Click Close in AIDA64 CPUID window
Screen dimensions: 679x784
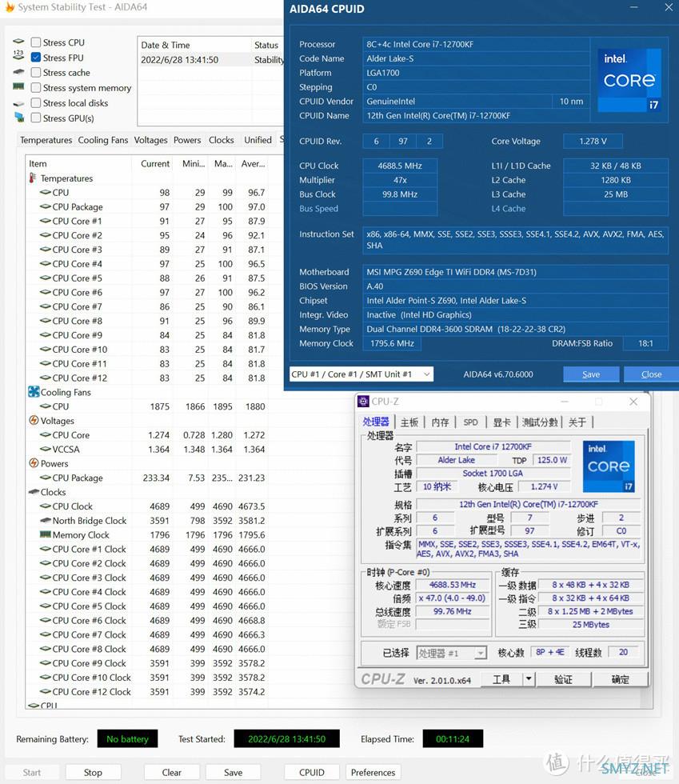tap(651, 374)
